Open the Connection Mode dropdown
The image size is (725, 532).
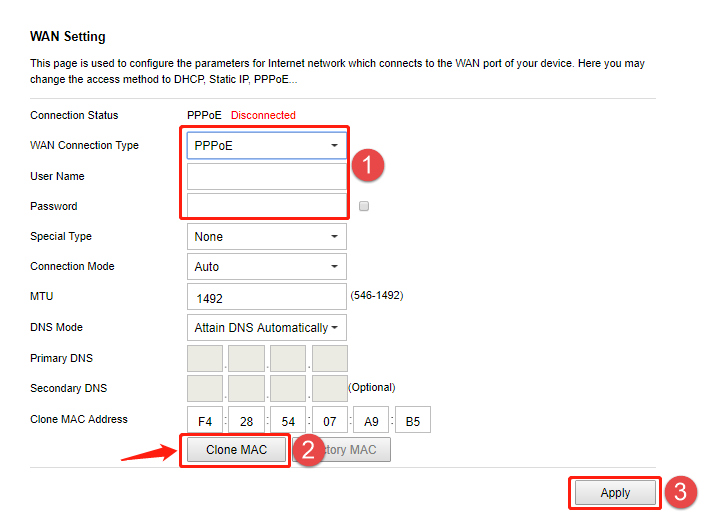coord(266,267)
